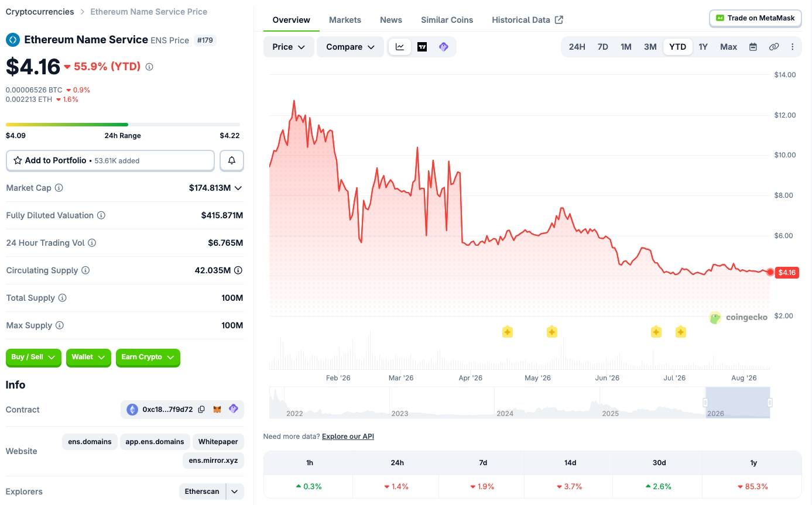This screenshot has width=812, height=505.
Task: Click the price alert bell icon
Action: pos(232,160)
